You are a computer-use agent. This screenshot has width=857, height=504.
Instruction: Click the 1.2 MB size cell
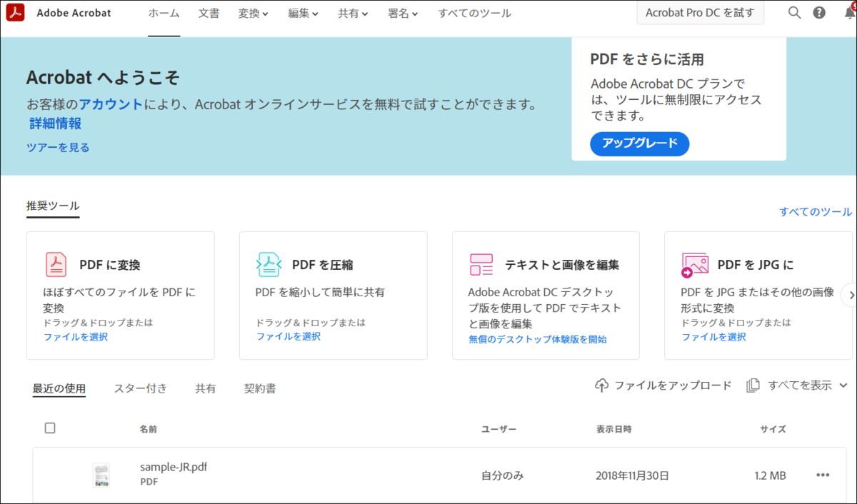[770, 475]
